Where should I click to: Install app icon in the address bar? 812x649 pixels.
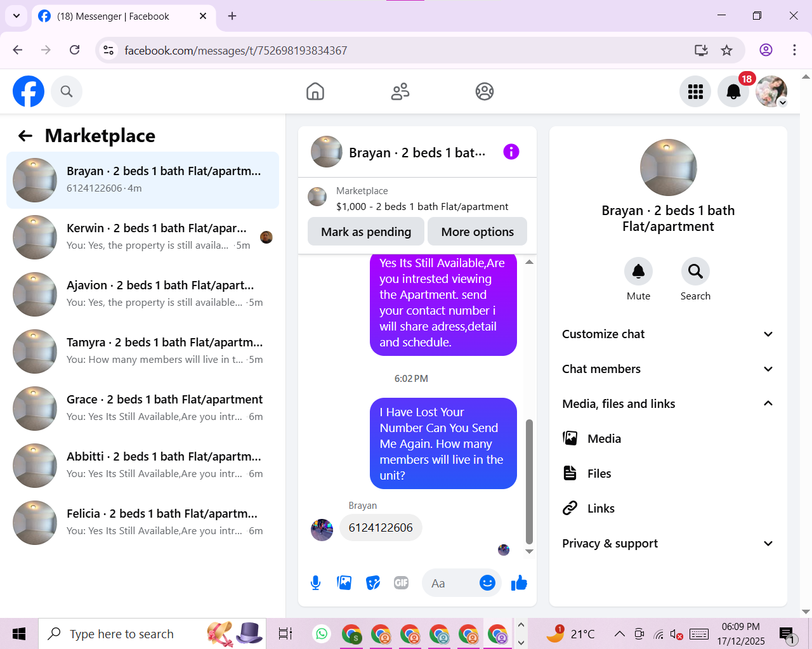pos(701,50)
